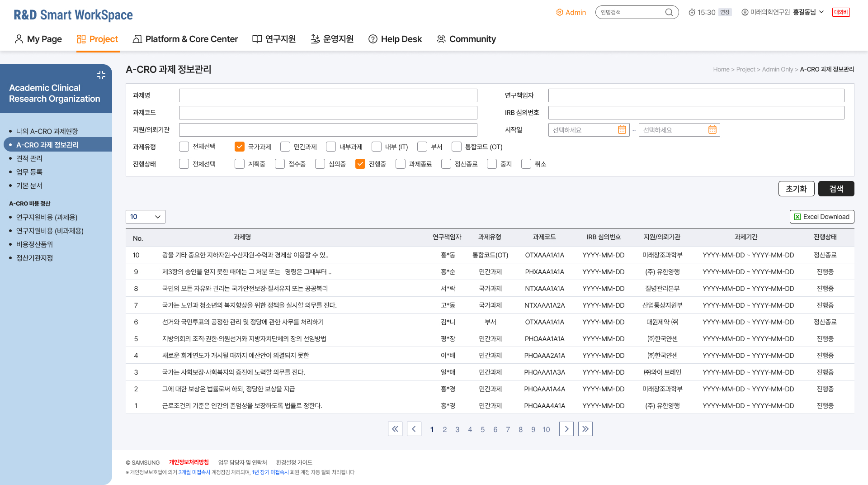Viewport: 868px width, 485px height.
Task: Check the 민간과제 checkbox
Action: (x=285, y=147)
